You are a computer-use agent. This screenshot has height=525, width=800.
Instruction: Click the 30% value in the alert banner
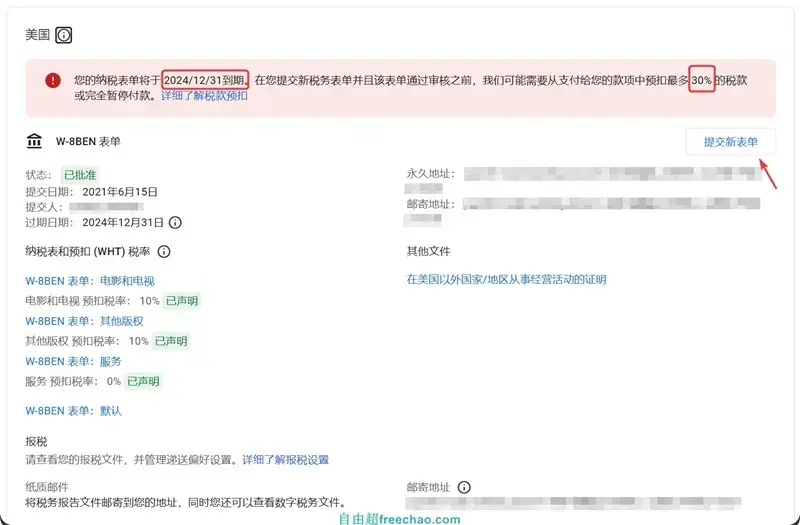coord(702,80)
